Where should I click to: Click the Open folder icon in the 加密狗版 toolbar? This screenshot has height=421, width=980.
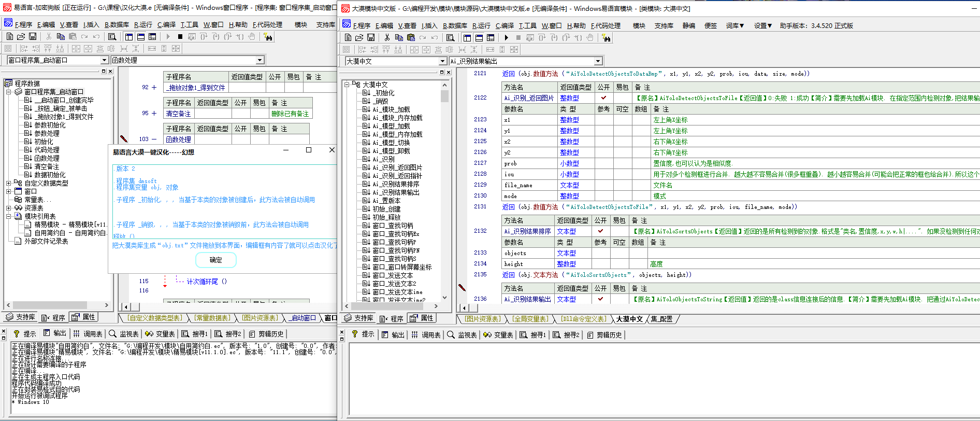coord(21,37)
